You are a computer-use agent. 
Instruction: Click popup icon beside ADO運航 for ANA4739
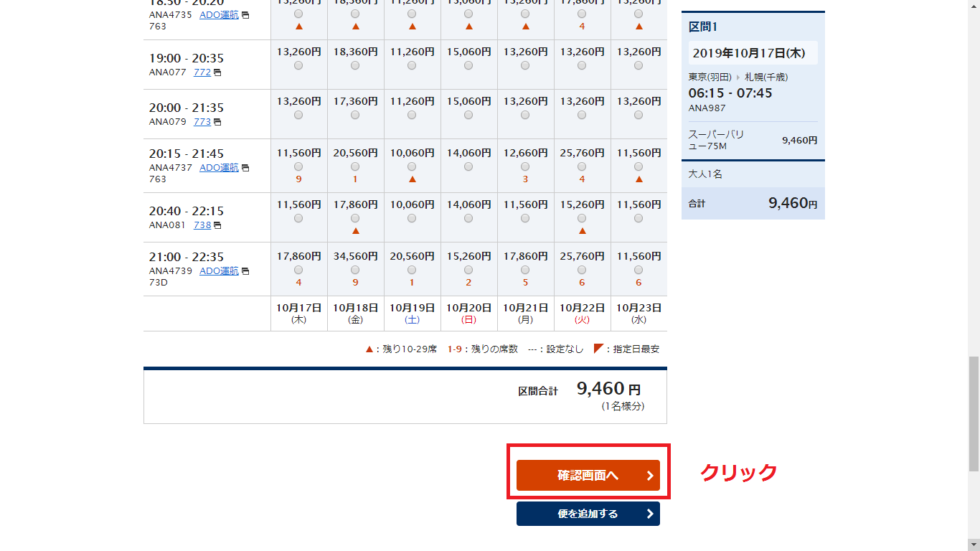[x=245, y=271]
